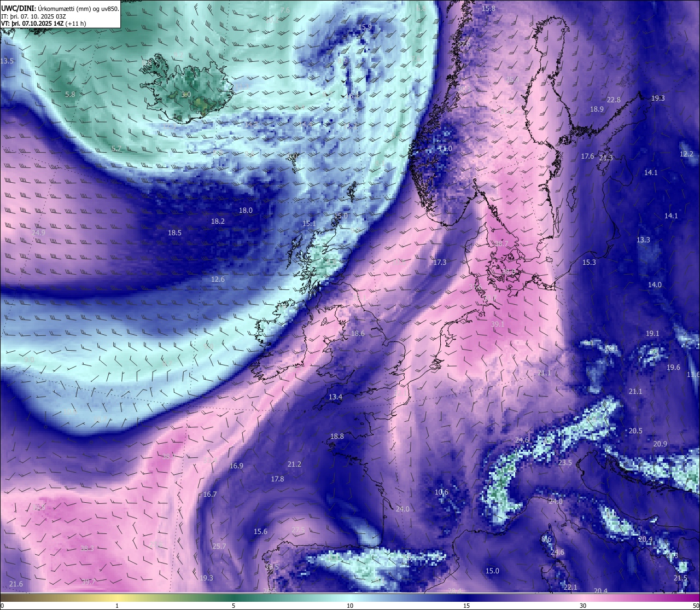Click the 38.3 value label
Viewport: 700px width, 610px height.
point(87,548)
